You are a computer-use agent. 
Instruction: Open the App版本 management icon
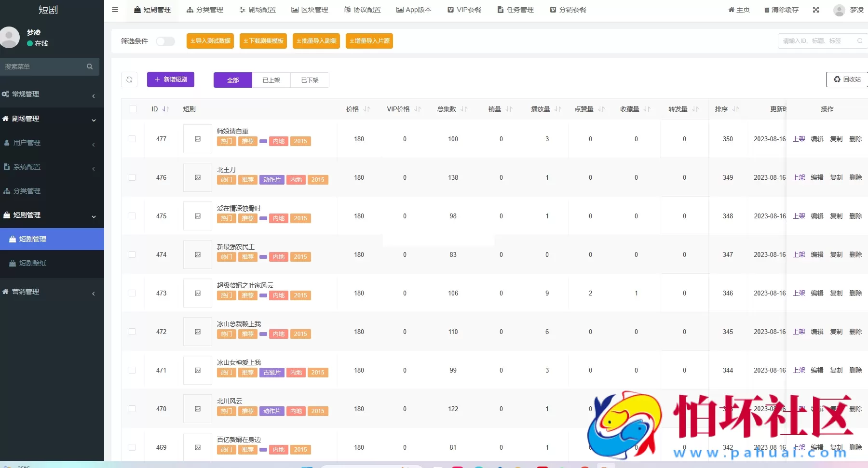click(x=399, y=9)
